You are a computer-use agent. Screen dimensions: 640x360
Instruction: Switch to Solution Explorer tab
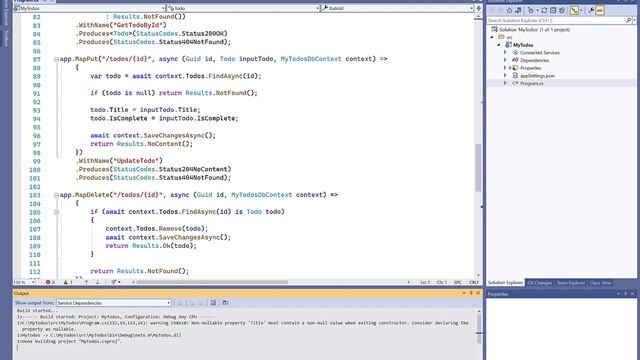click(x=505, y=283)
